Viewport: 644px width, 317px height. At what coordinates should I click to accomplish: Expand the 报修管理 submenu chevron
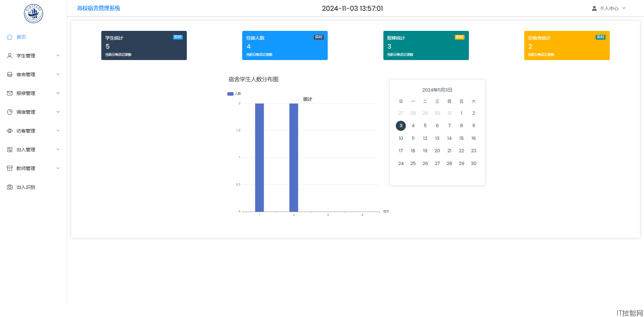(x=58, y=93)
